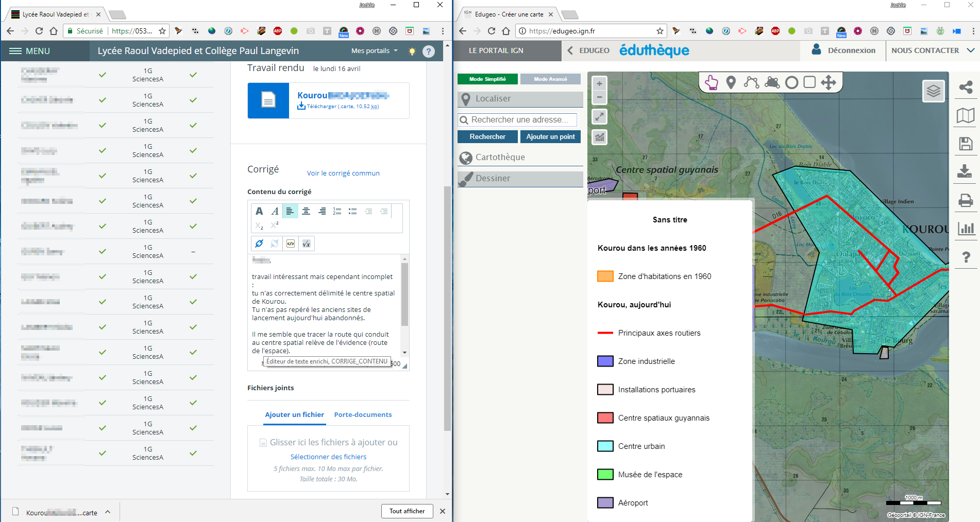Screen dimensions: 980x522
Task: Open the Porte-documents tab
Action: click(363, 415)
